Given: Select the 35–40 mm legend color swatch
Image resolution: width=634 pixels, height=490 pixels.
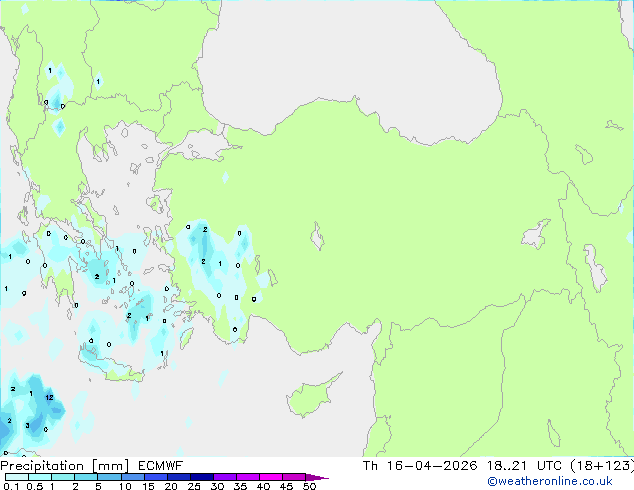Looking at the screenshot, I should tap(247, 477).
